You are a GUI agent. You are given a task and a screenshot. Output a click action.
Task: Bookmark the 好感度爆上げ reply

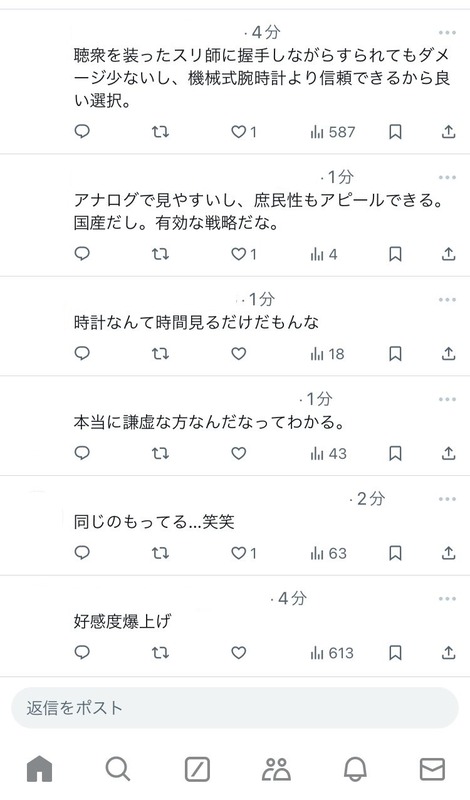click(395, 653)
